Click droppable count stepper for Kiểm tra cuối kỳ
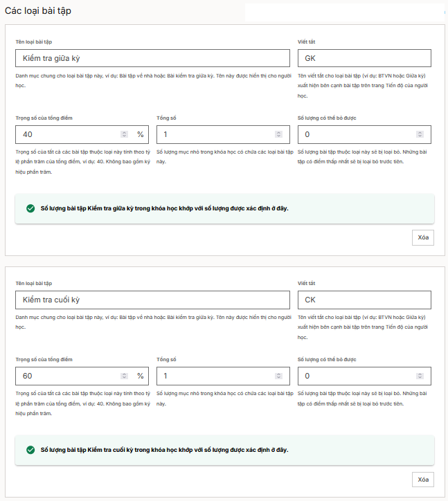The height and width of the screenshot is (501, 448). pos(420,376)
